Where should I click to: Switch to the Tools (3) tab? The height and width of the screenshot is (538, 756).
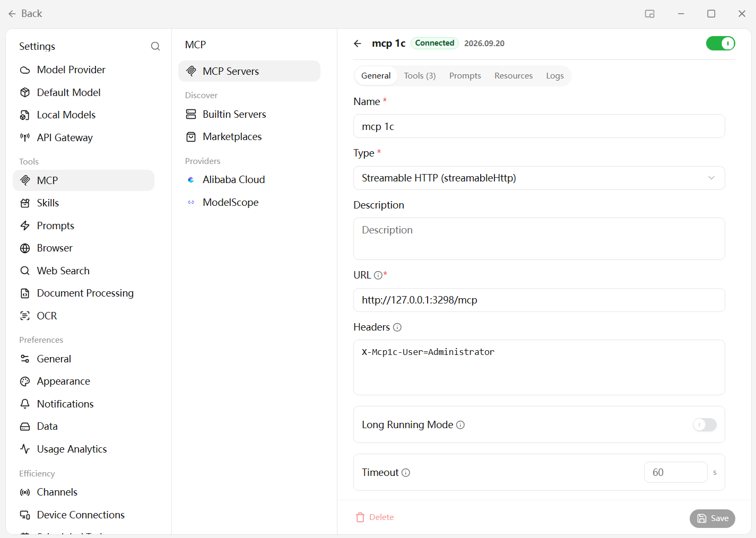420,76
